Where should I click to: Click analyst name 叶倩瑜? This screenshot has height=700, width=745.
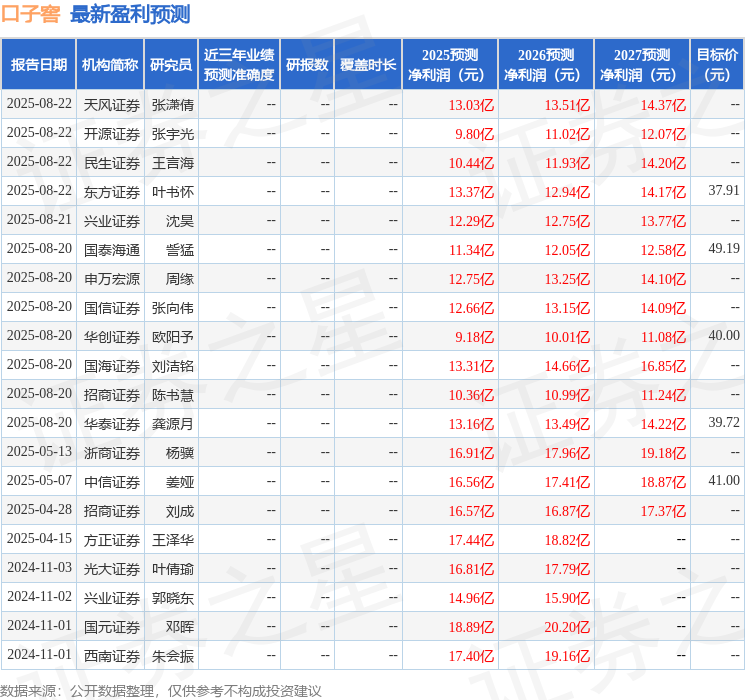click(x=172, y=569)
